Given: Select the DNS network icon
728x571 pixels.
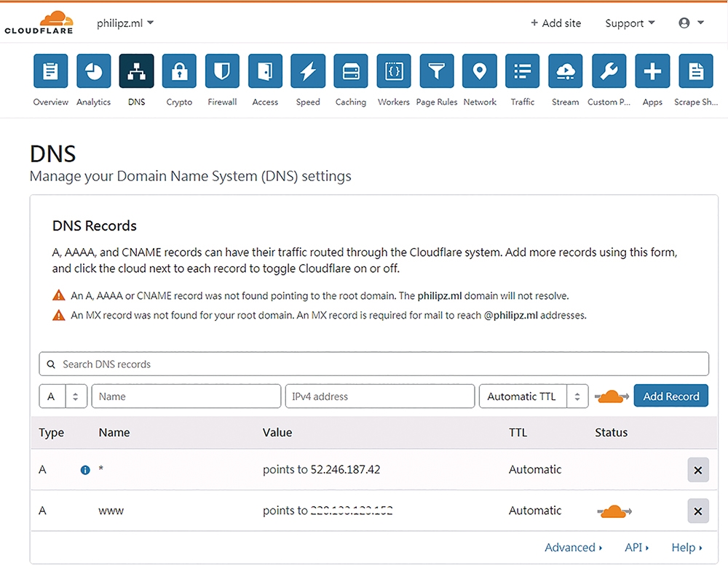Looking at the screenshot, I should tap(137, 71).
